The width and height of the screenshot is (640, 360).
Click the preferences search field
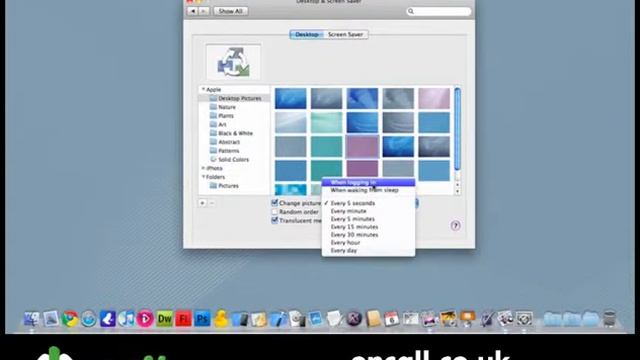[x=438, y=11]
